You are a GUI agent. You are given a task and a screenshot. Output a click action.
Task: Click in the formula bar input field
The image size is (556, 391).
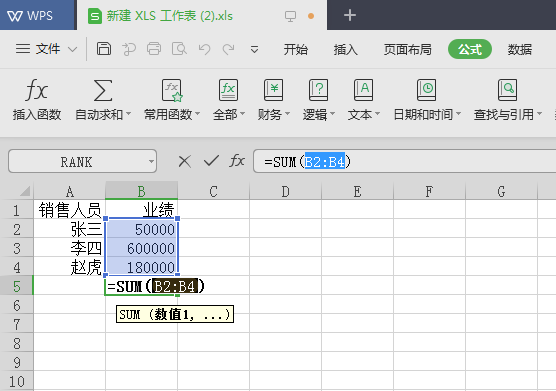405,161
